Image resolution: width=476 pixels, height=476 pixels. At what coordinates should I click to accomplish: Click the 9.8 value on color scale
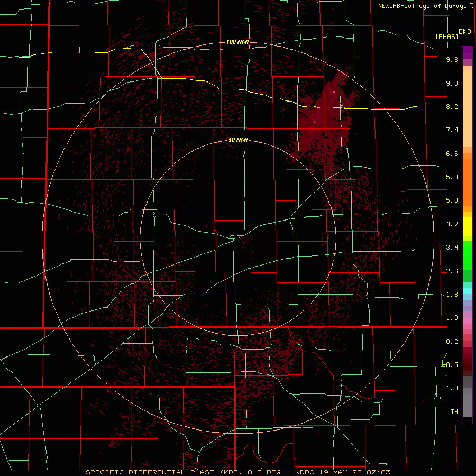click(452, 59)
